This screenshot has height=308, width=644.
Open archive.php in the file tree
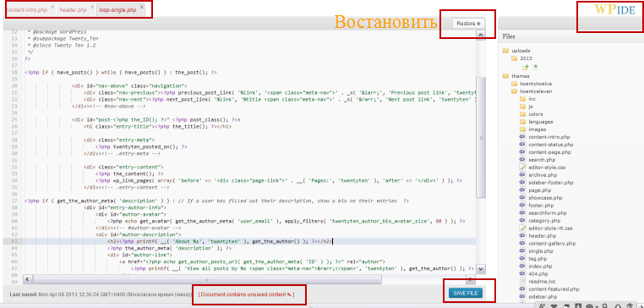[x=543, y=175]
